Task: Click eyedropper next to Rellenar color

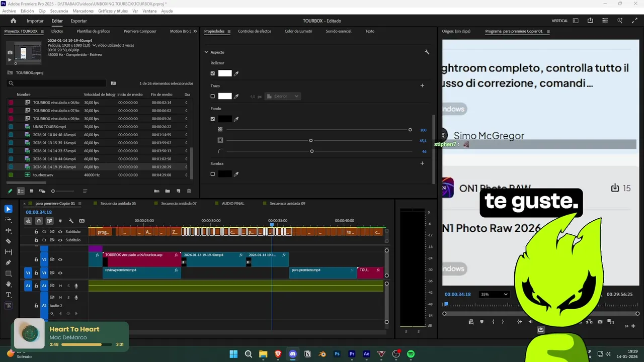Action: tap(236, 73)
